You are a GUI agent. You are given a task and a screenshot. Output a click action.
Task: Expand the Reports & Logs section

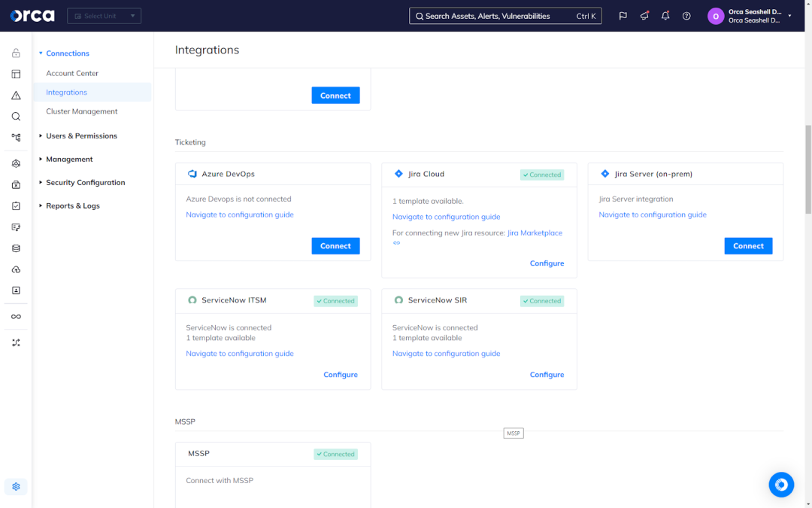(69, 205)
